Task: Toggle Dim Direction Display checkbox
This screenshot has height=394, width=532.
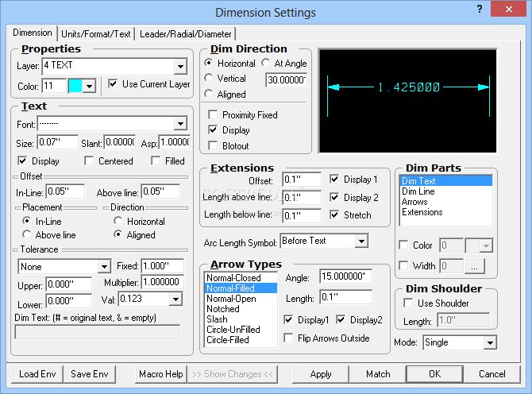Action: [x=213, y=130]
